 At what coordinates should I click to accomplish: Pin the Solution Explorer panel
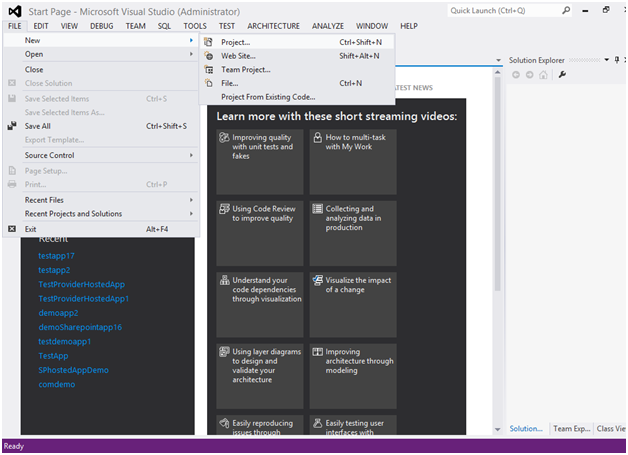(617, 60)
